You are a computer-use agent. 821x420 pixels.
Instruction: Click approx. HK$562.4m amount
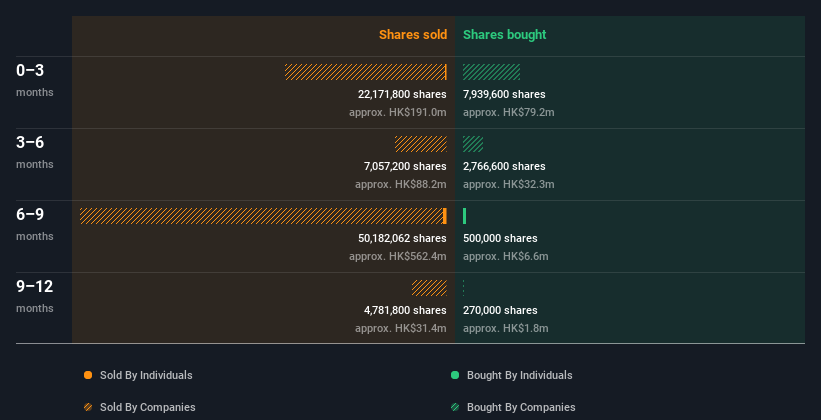point(398,257)
